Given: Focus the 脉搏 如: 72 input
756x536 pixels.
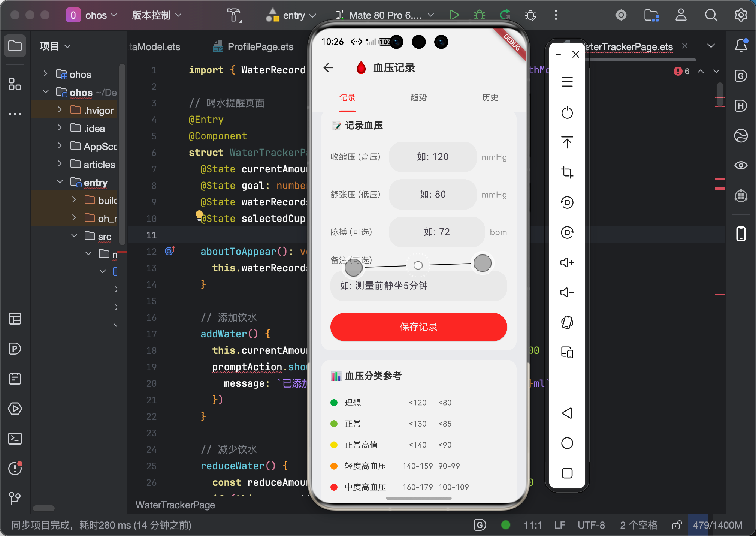Looking at the screenshot, I should (x=437, y=232).
